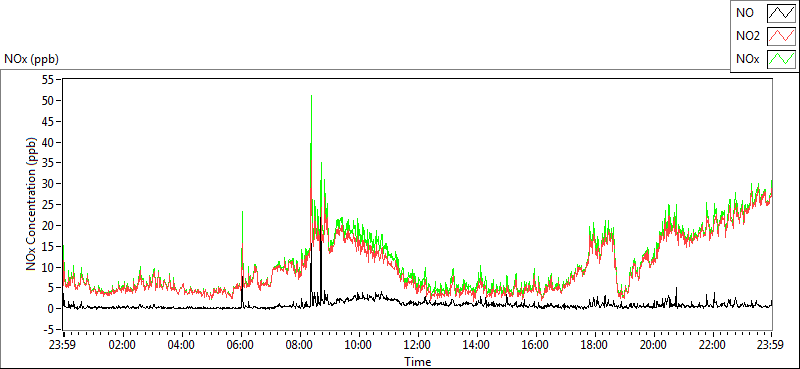Click the NOx plot legend green line sample

(781, 59)
